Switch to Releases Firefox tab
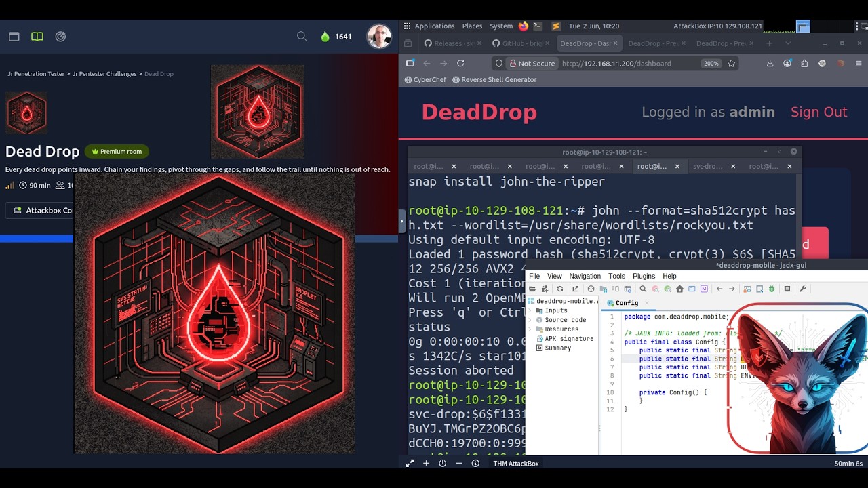868x488 pixels. (x=452, y=43)
